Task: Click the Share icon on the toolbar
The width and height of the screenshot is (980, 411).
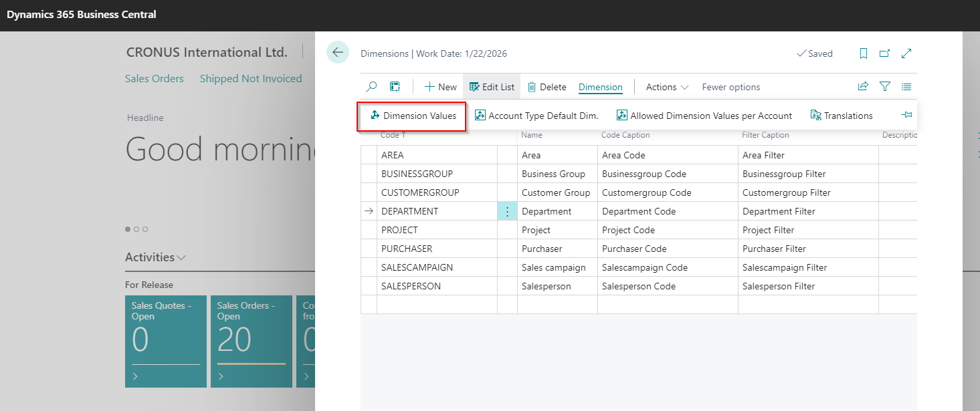Action: pos(863,86)
